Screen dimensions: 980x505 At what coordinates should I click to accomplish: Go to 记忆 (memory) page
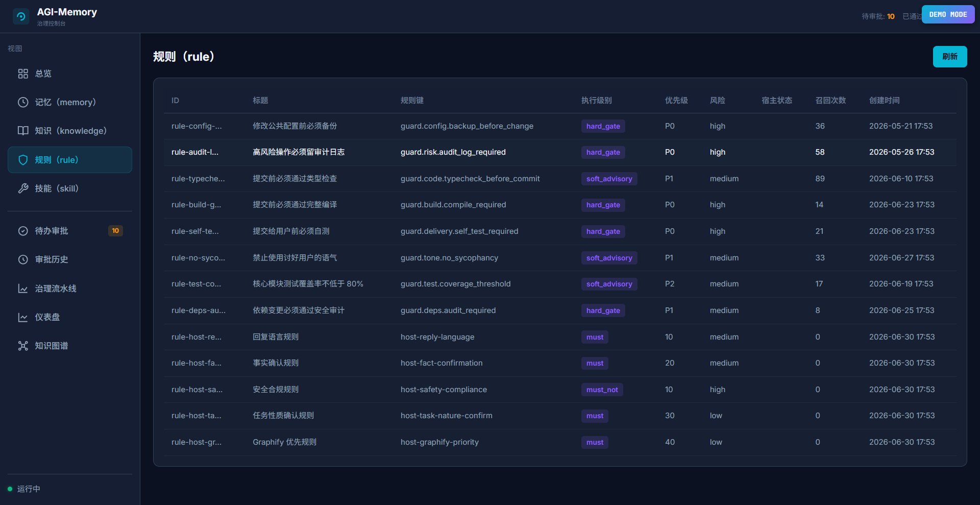click(70, 102)
